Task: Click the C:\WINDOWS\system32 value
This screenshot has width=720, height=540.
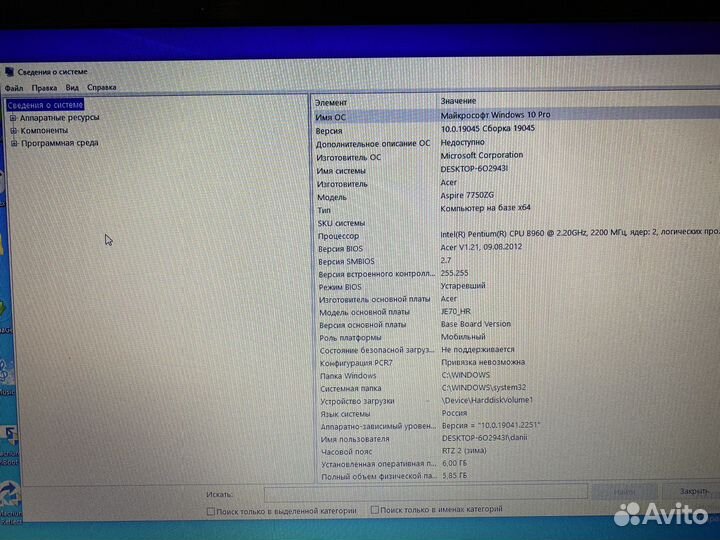Action: (x=484, y=387)
